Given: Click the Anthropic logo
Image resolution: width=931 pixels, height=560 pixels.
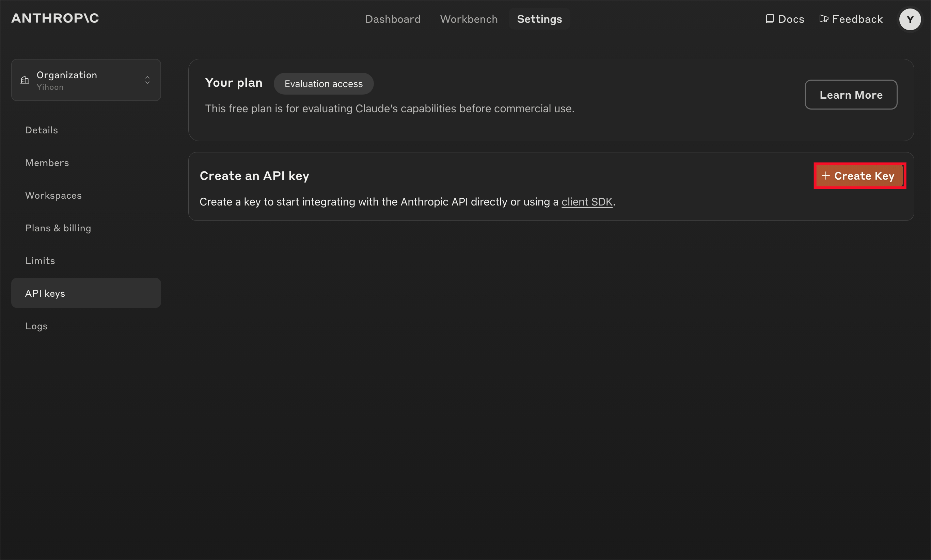Looking at the screenshot, I should point(55,18).
